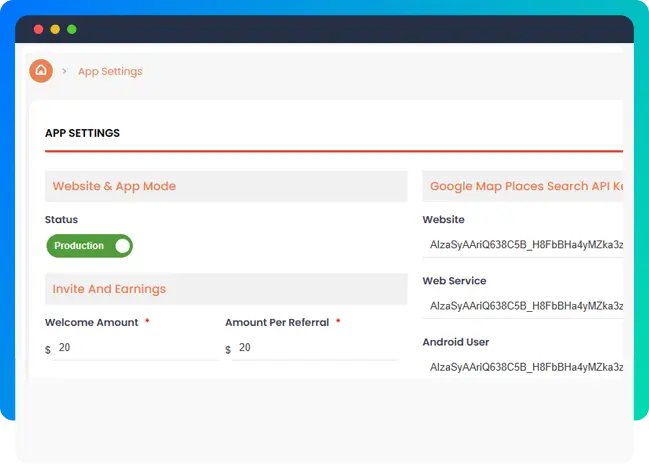Screen dimensions: 649x464
Task: Focus the Welcome Amount input field
Action: pos(135,348)
